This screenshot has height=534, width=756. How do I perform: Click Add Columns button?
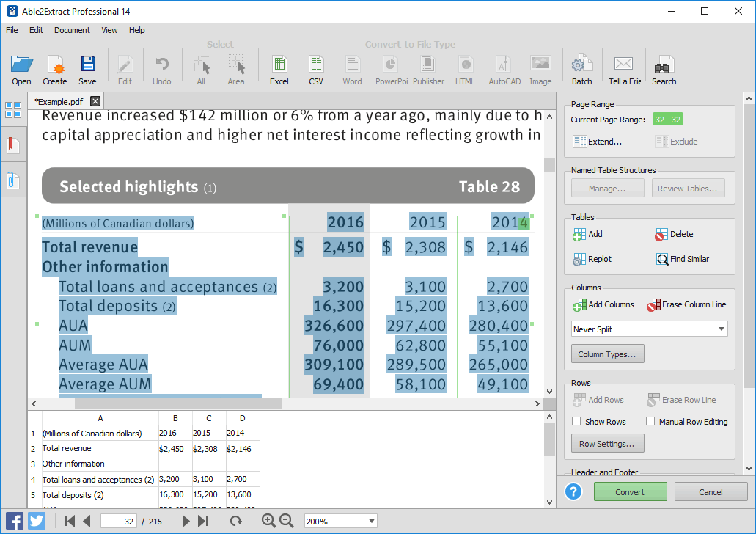coord(603,305)
